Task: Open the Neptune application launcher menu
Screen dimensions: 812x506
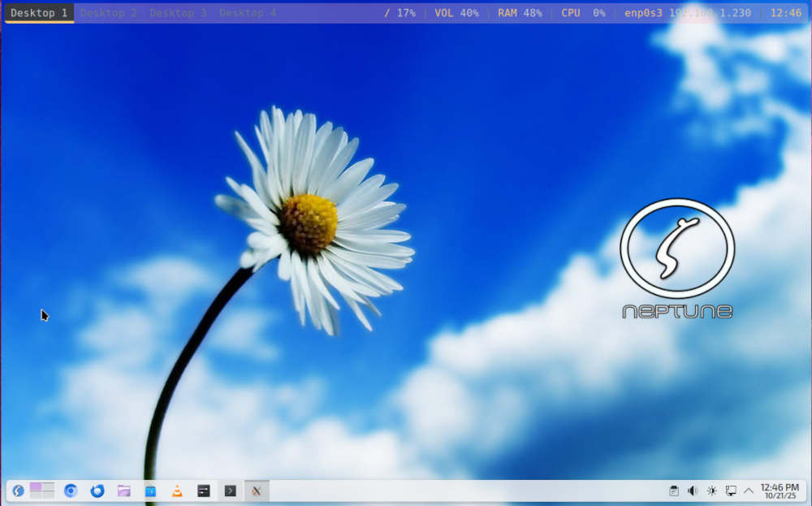Action: tap(18, 491)
